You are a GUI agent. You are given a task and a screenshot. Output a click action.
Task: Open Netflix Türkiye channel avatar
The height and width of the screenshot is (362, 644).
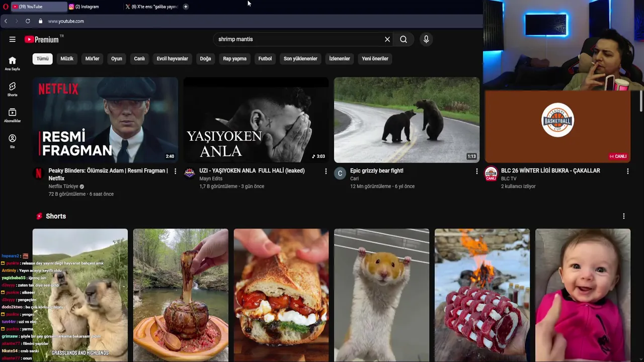tap(38, 173)
